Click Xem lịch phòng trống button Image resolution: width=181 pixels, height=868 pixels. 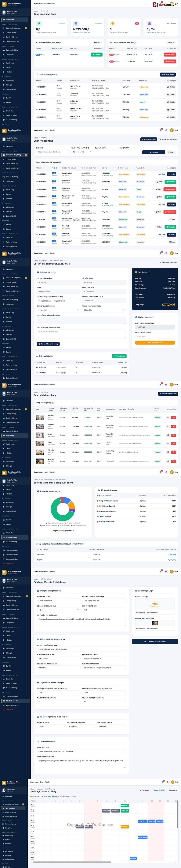pyautogui.click(x=168, y=139)
